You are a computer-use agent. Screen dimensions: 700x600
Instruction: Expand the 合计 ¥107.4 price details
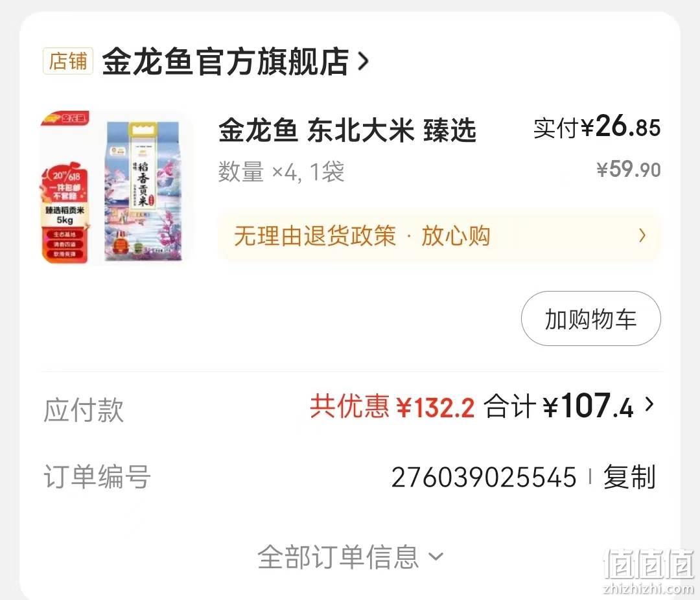click(559, 406)
